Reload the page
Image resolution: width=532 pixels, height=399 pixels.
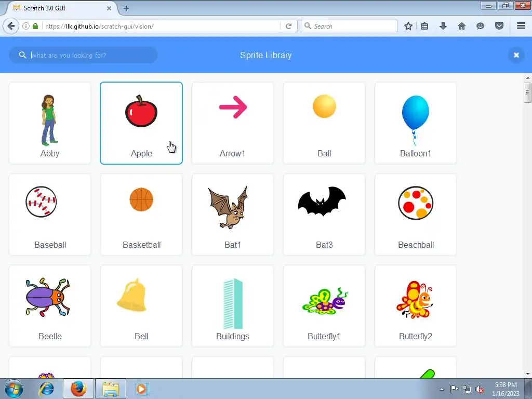pyautogui.click(x=289, y=26)
